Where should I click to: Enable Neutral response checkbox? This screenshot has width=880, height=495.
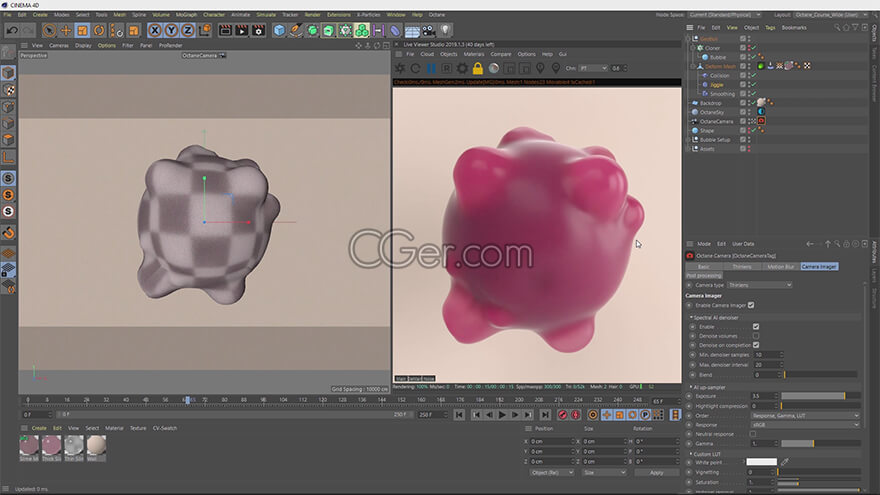pyautogui.click(x=753, y=434)
